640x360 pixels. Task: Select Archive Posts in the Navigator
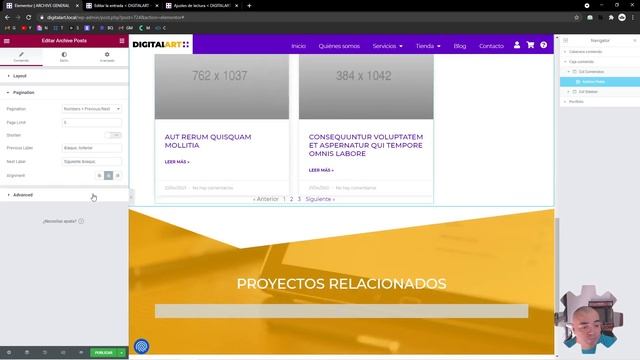coord(600,82)
